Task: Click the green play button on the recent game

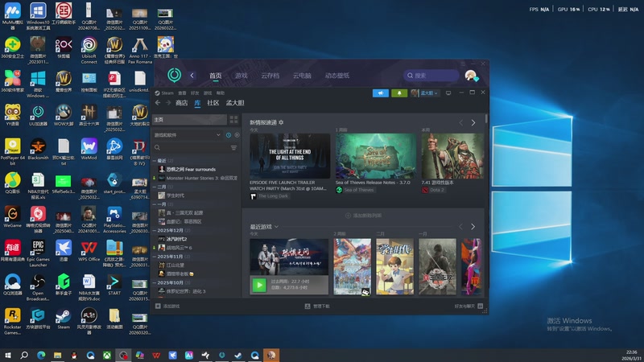Action: pyautogui.click(x=259, y=285)
